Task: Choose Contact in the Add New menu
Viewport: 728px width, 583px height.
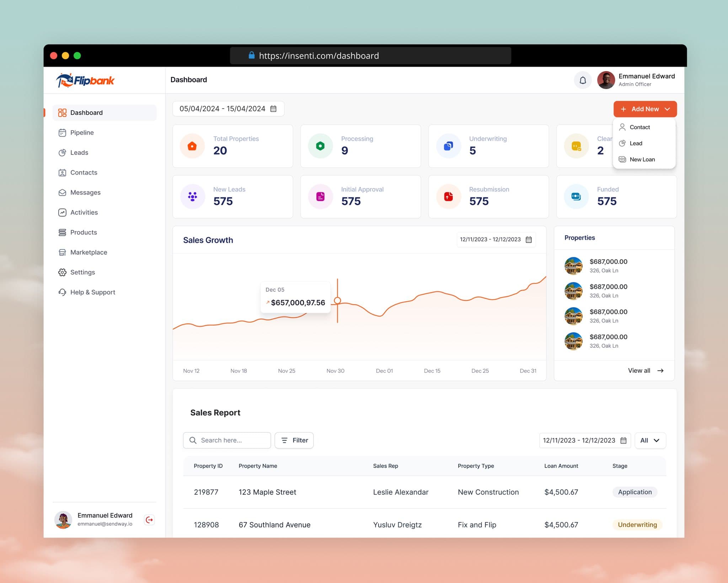Action: pyautogui.click(x=639, y=127)
